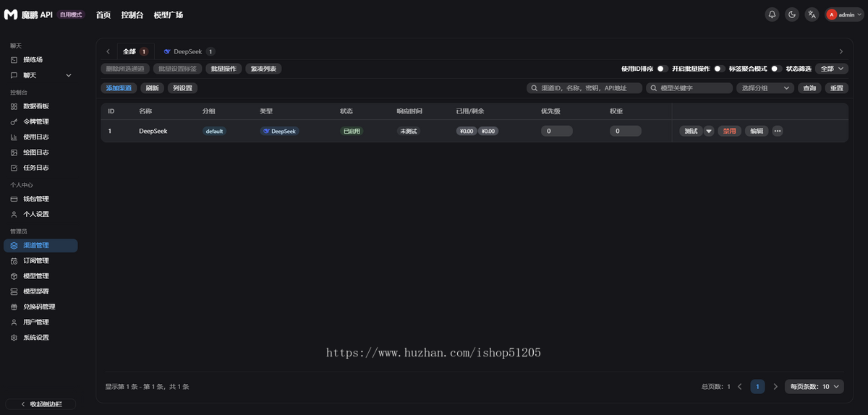
Task: Click the 优先级 priority input for DeepSeek
Action: (x=557, y=131)
